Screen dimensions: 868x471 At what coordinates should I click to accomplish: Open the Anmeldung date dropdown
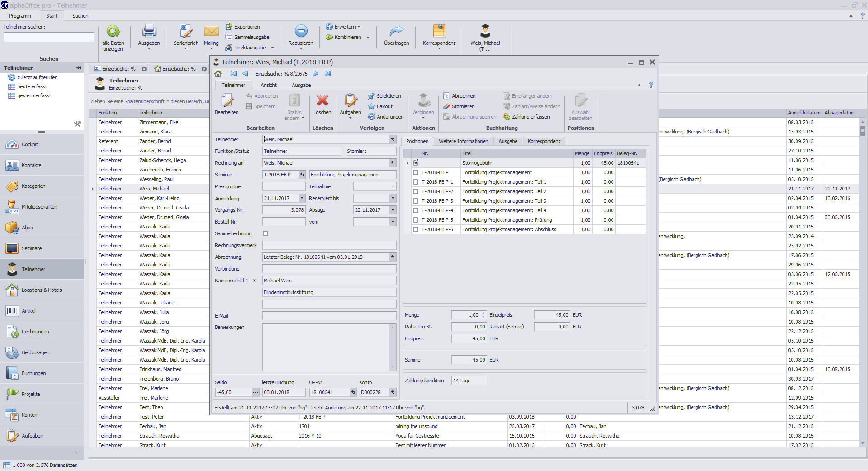click(x=302, y=198)
